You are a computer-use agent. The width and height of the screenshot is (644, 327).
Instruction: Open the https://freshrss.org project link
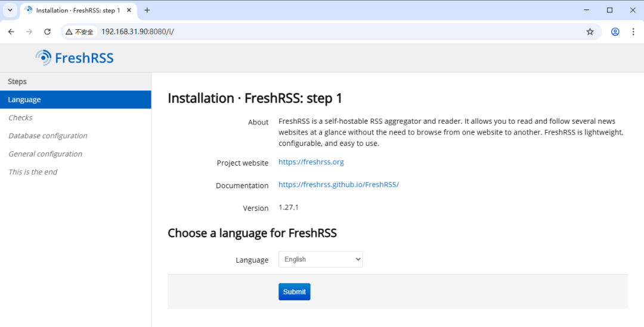[x=311, y=162]
